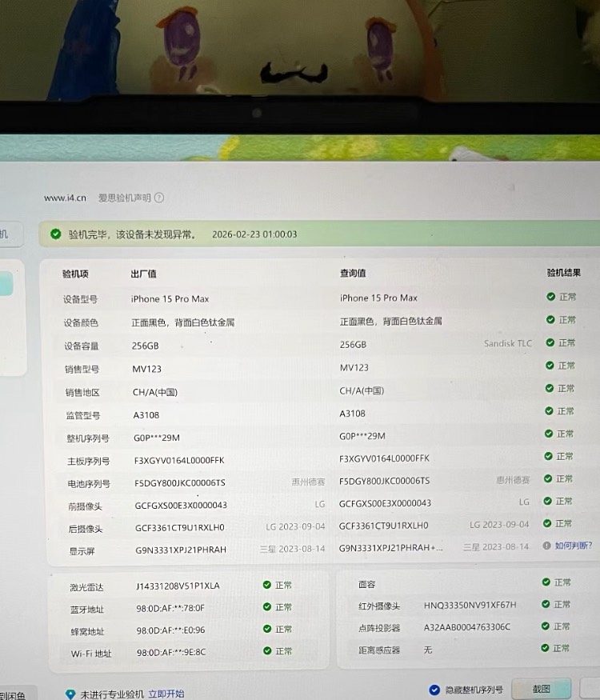600x700 pixels.
Task: Click the Wi-Fi 地址 row green 正常 check icon
Action: 267,650
